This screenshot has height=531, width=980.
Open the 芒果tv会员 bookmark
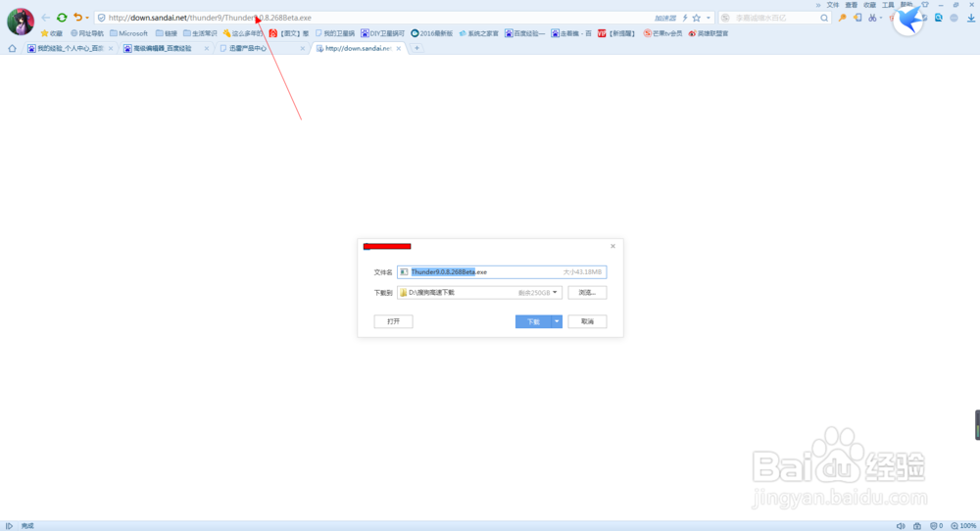coord(662,33)
